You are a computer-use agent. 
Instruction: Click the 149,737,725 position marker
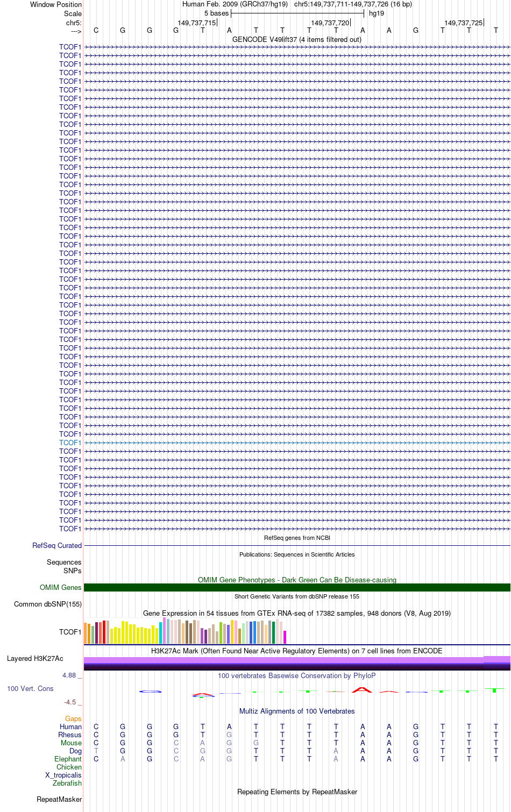point(464,23)
